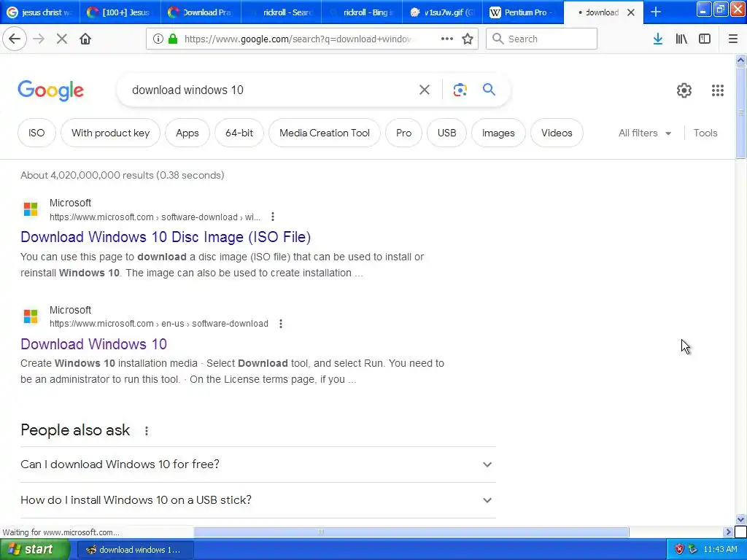Select the 64-bit filter chip
747x560 pixels.
point(239,133)
